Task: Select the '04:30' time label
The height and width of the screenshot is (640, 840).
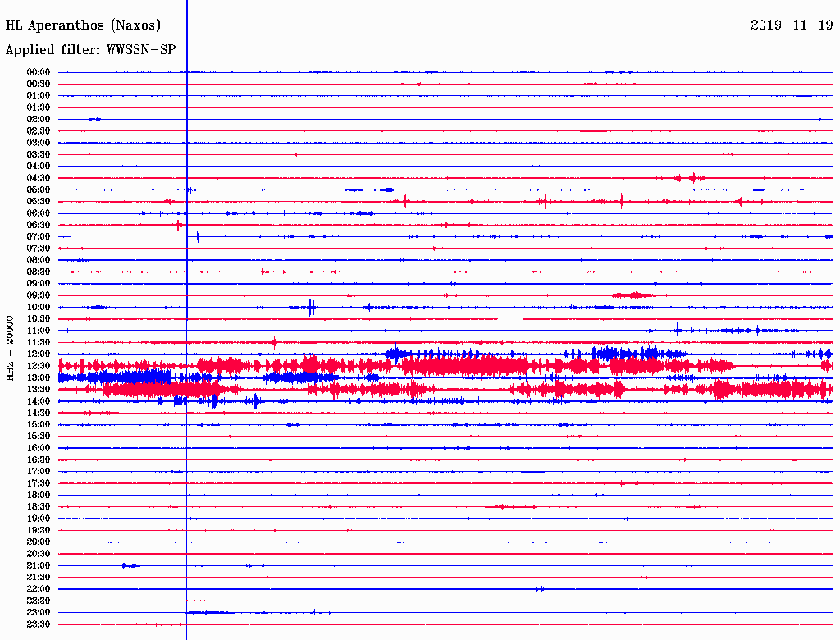Action: coord(39,178)
